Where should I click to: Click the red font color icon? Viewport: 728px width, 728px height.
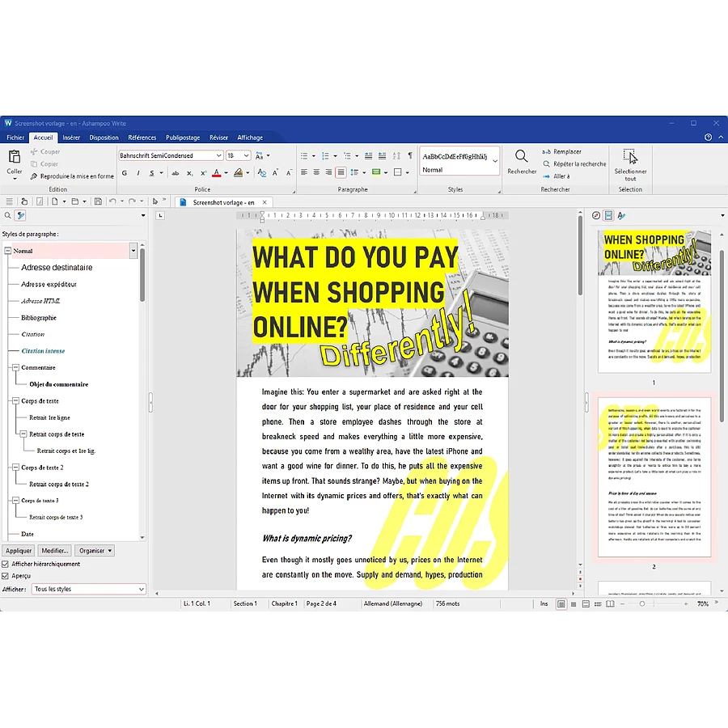(216, 173)
